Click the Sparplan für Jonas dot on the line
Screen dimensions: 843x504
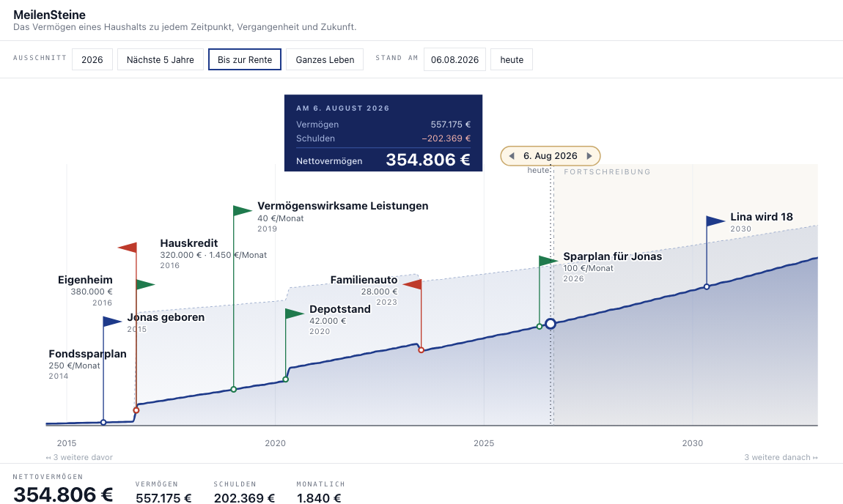tap(540, 326)
